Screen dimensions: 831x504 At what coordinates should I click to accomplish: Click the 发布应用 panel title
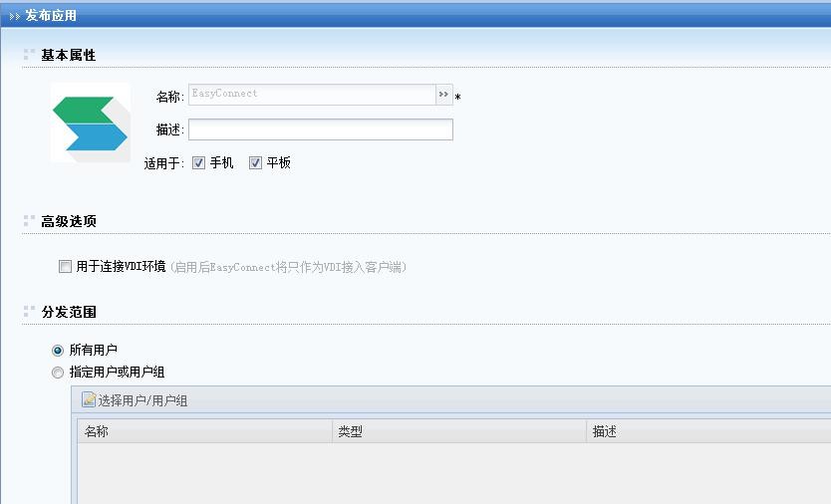(51, 16)
